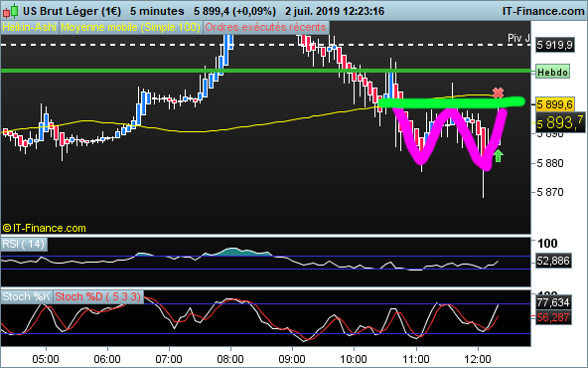This screenshot has width=588, height=368.
Task: Click the current price 5 893,7 tag
Action: (x=560, y=122)
